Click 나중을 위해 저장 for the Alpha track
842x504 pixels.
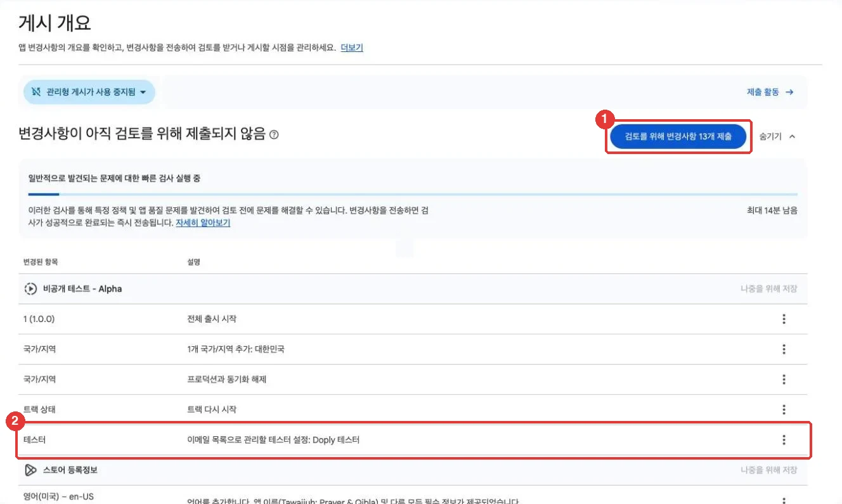click(x=768, y=288)
